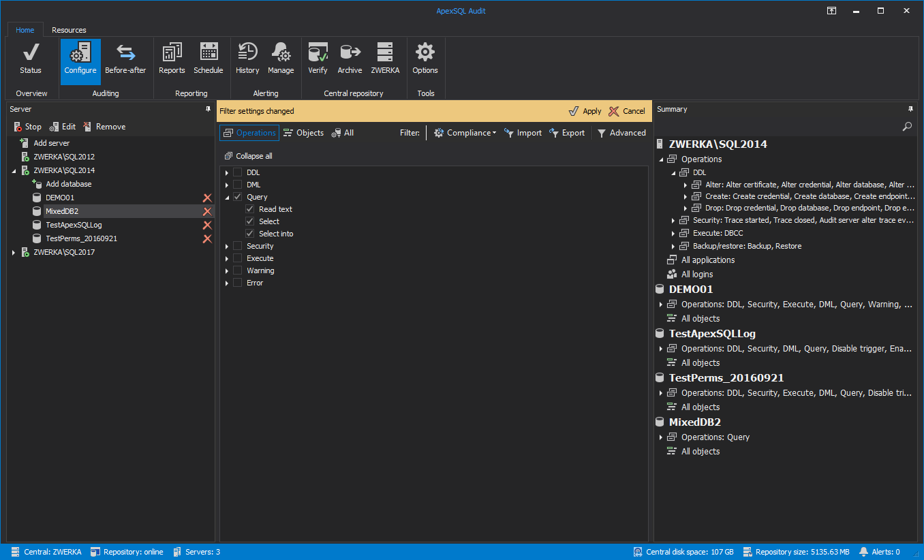Switch to the Resources ribbon tab
This screenshot has width=924, height=560.
pyautogui.click(x=69, y=30)
